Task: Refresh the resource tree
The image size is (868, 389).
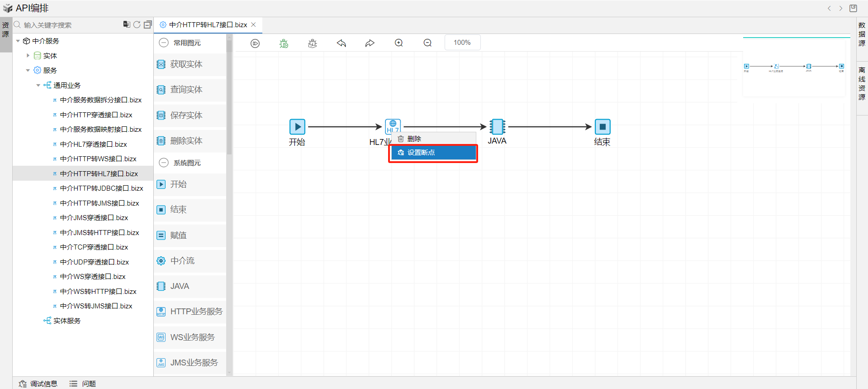Action: (137, 24)
